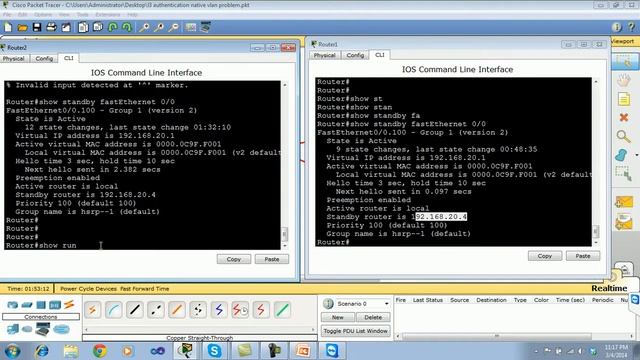The width and height of the screenshot is (640, 360).
Task: Switch to Config tab in Router1
Action: (355, 55)
